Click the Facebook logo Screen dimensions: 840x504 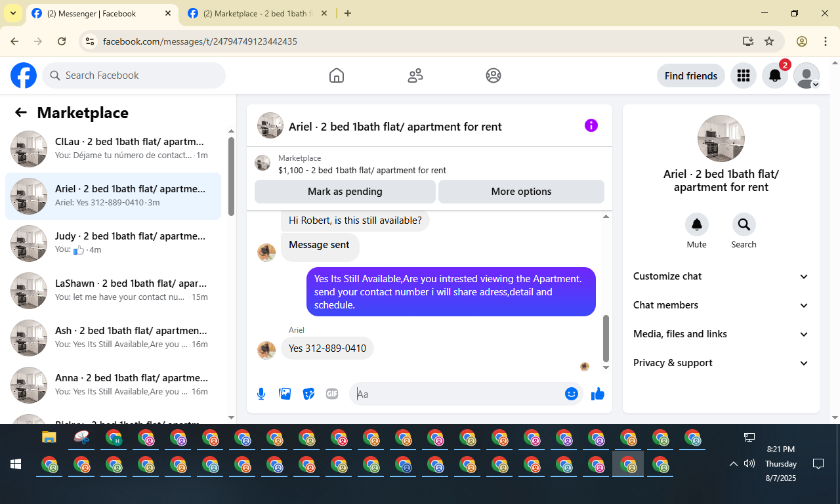(24, 75)
